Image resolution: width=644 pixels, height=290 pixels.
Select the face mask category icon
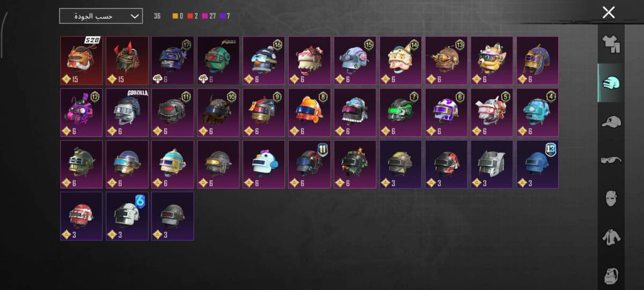[611, 198]
